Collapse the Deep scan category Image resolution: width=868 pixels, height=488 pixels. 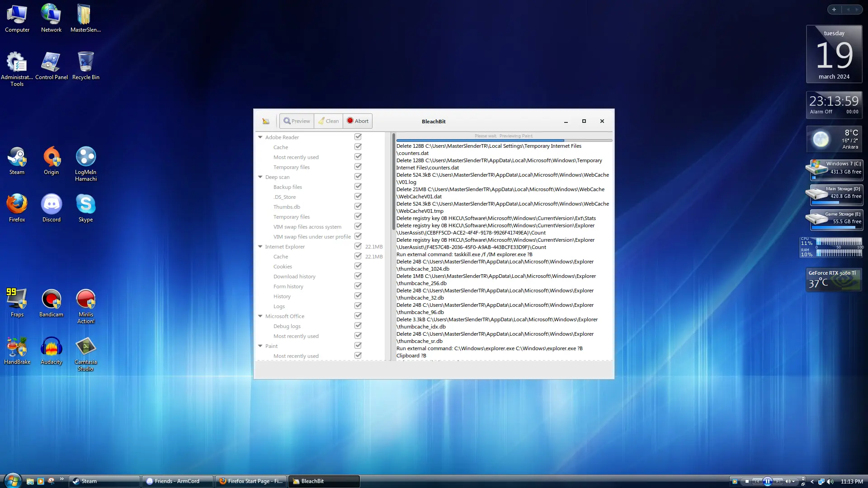260,177
